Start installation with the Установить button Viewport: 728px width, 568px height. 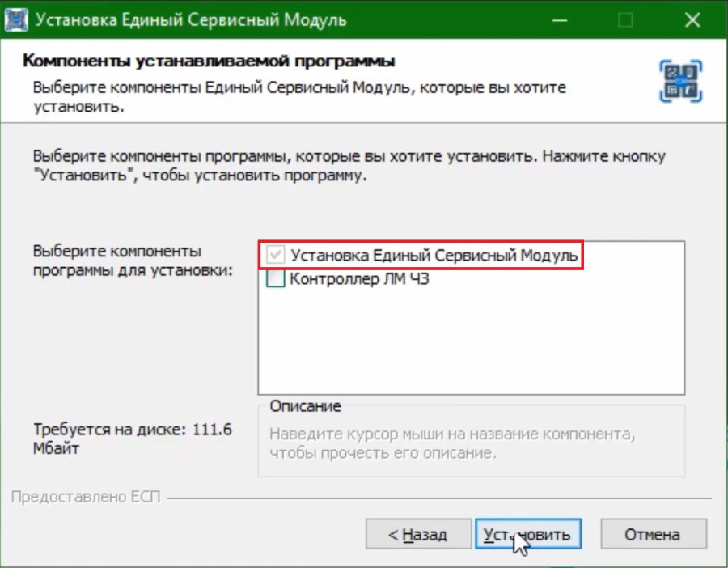pyautogui.click(x=528, y=534)
